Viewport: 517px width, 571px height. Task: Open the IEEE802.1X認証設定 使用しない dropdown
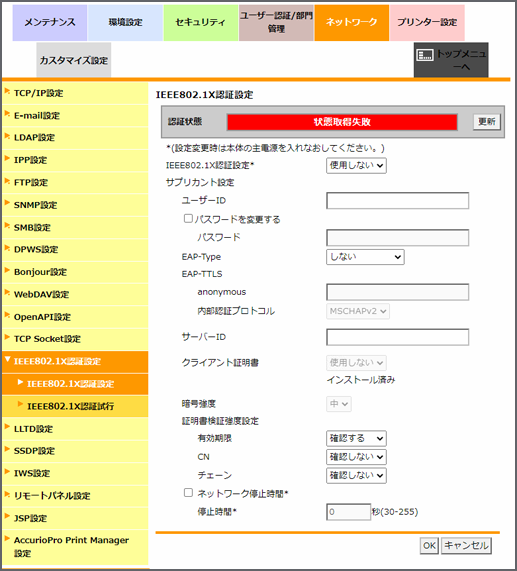coord(356,165)
